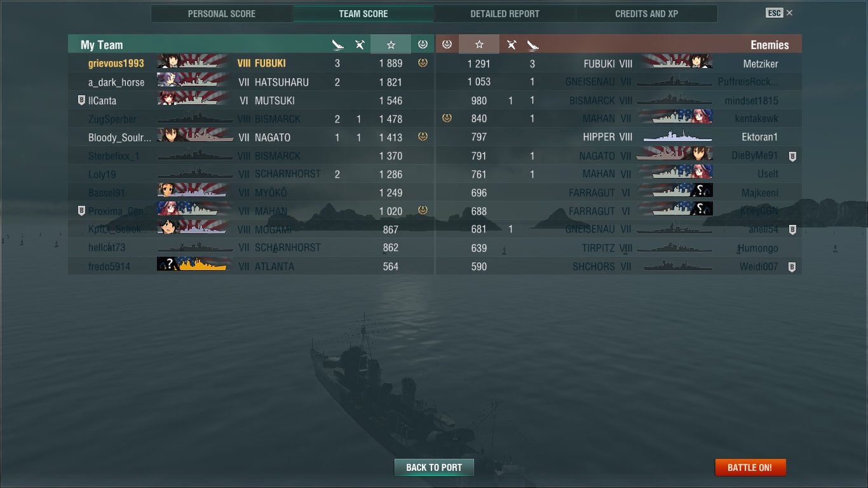The height and width of the screenshot is (488, 868).
Task: Click My Team achievements wreath column icon
Action: point(423,44)
